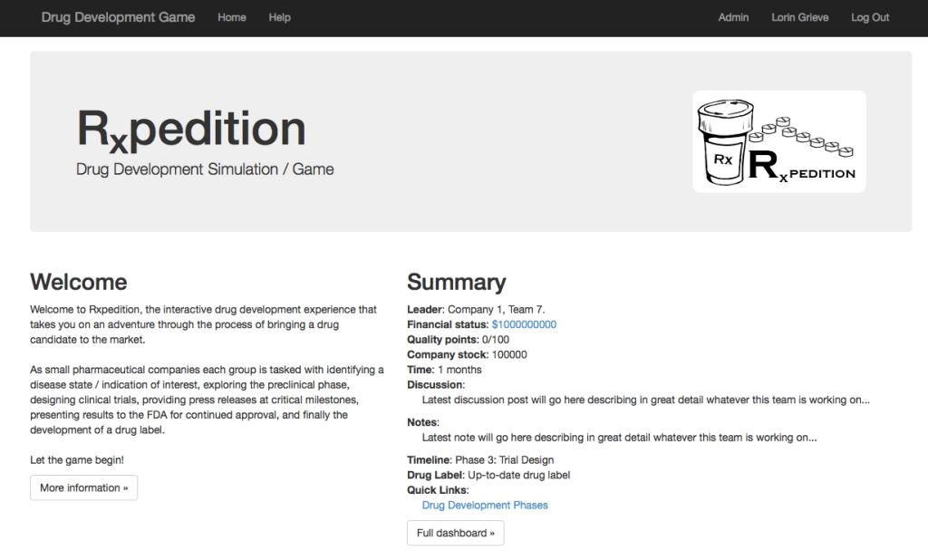Open the Help menu item

click(x=279, y=17)
